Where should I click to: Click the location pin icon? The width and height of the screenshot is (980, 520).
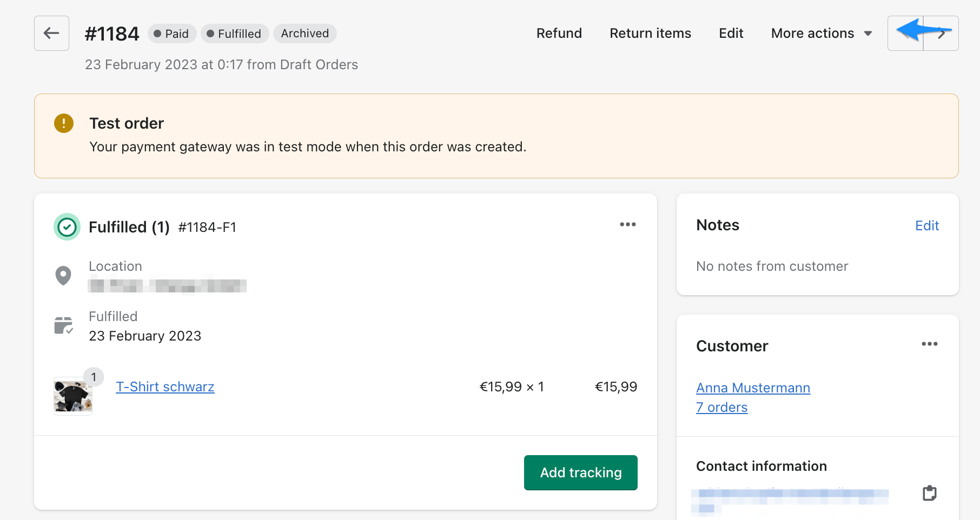point(63,276)
